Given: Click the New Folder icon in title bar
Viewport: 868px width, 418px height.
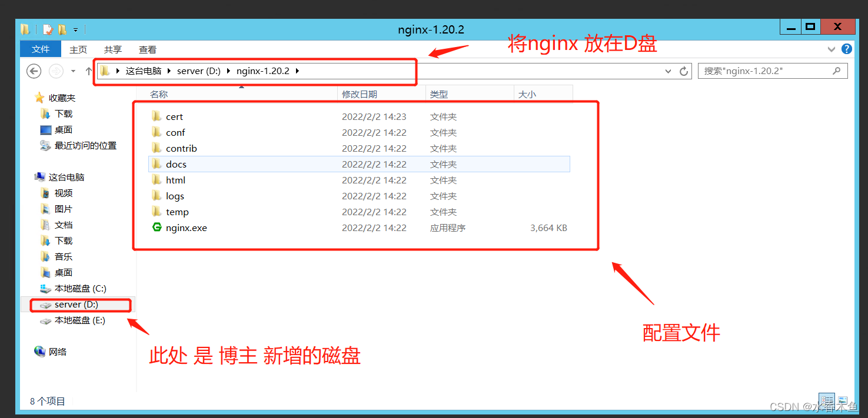Looking at the screenshot, I should (62, 29).
